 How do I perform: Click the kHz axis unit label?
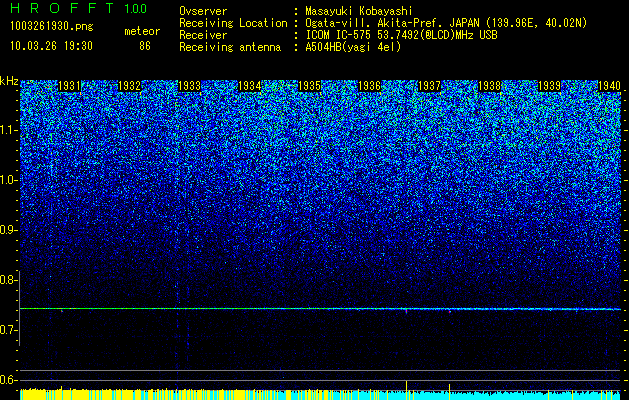[x=9, y=81]
